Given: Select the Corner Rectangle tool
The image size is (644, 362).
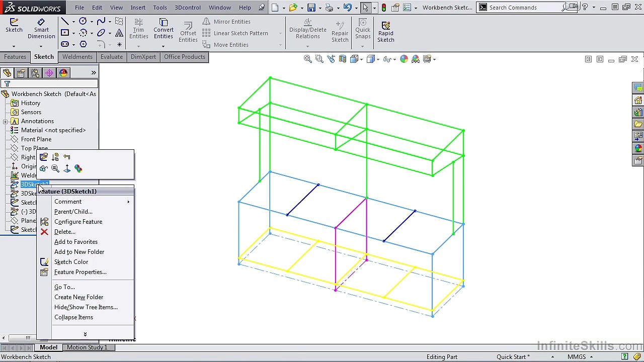Looking at the screenshot, I should pyautogui.click(x=65, y=33).
